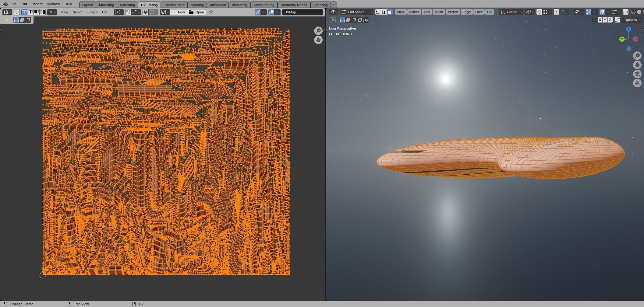Viewport: 644px width, 307px height.
Task: Switch to the Sculpting workspace tab
Action: point(127,5)
